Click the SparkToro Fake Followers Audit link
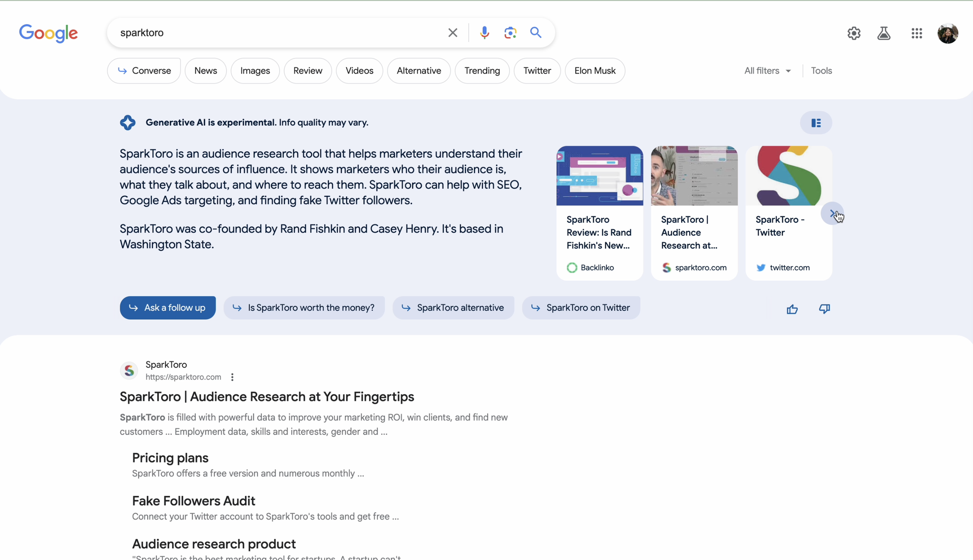The width and height of the screenshot is (973, 560). tap(193, 500)
